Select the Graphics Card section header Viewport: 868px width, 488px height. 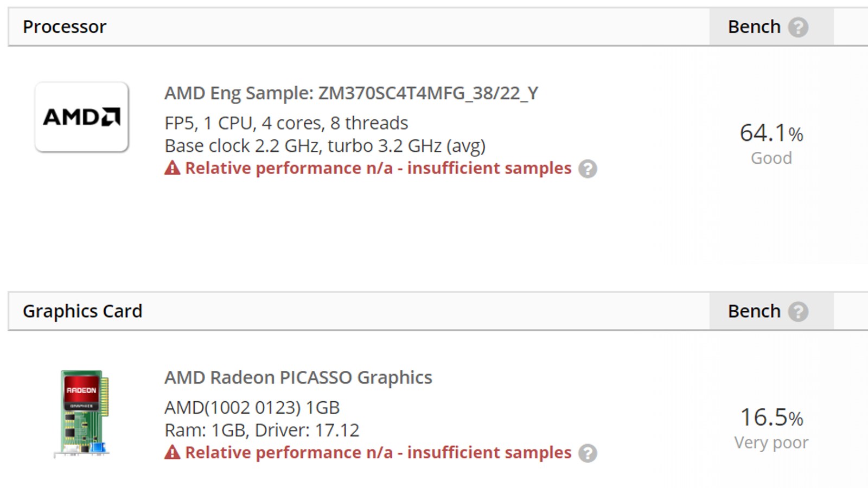(x=82, y=311)
